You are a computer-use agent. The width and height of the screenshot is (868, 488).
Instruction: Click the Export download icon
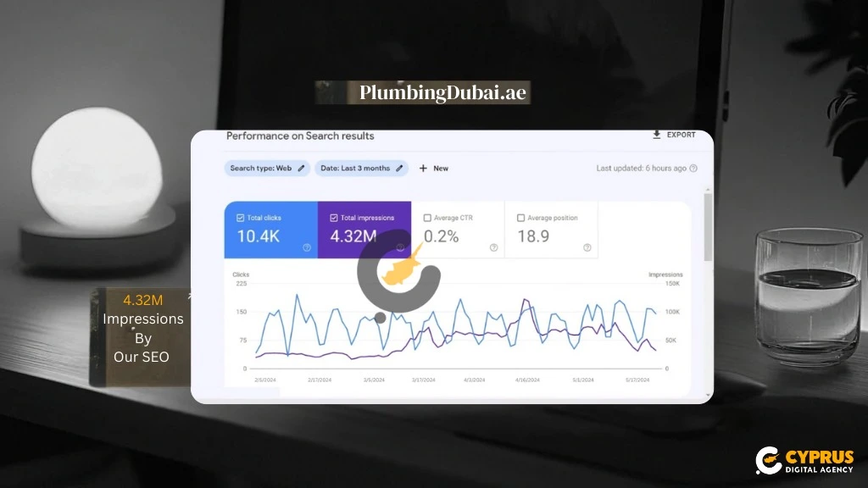(x=656, y=135)
